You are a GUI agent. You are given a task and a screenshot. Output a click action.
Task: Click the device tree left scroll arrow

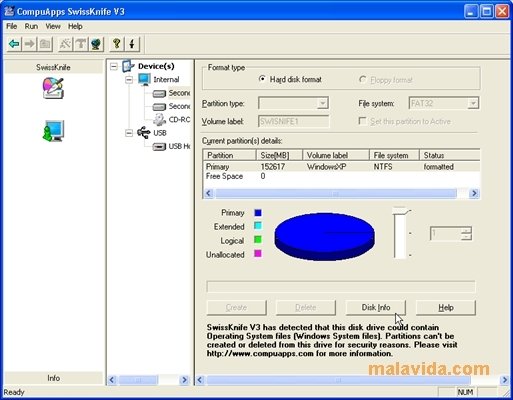[x=112, y=380]
